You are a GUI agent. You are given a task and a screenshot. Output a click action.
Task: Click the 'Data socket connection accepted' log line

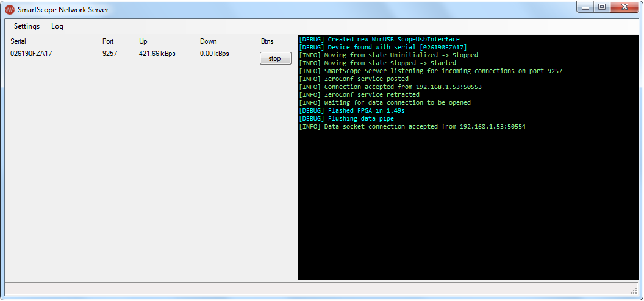click(412, 127)
